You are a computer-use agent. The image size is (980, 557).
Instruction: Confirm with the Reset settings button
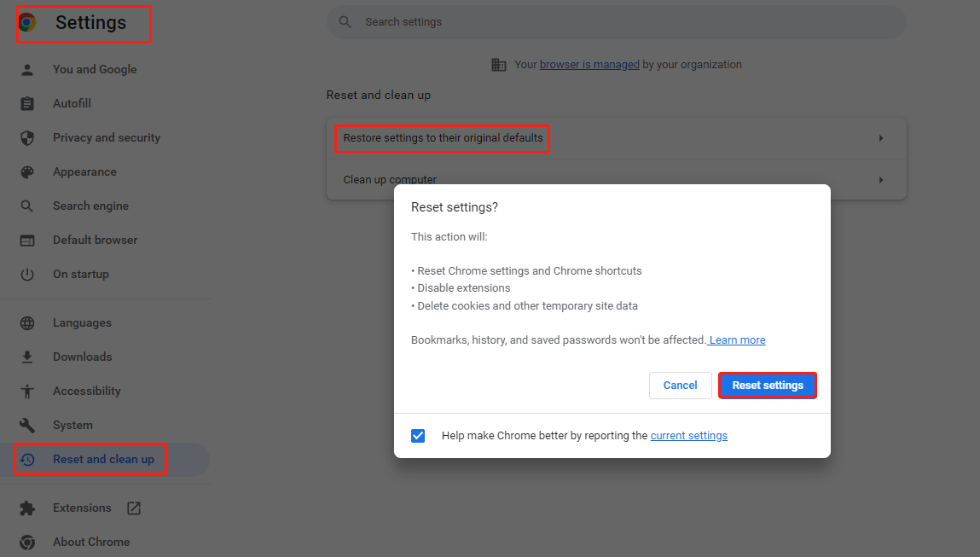(x=768, y=385)
